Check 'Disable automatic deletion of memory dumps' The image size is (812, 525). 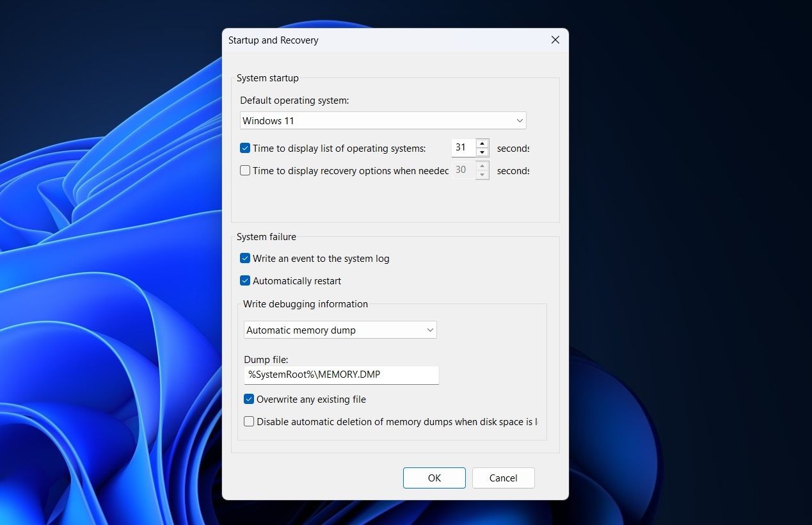[x=249, y=421]
